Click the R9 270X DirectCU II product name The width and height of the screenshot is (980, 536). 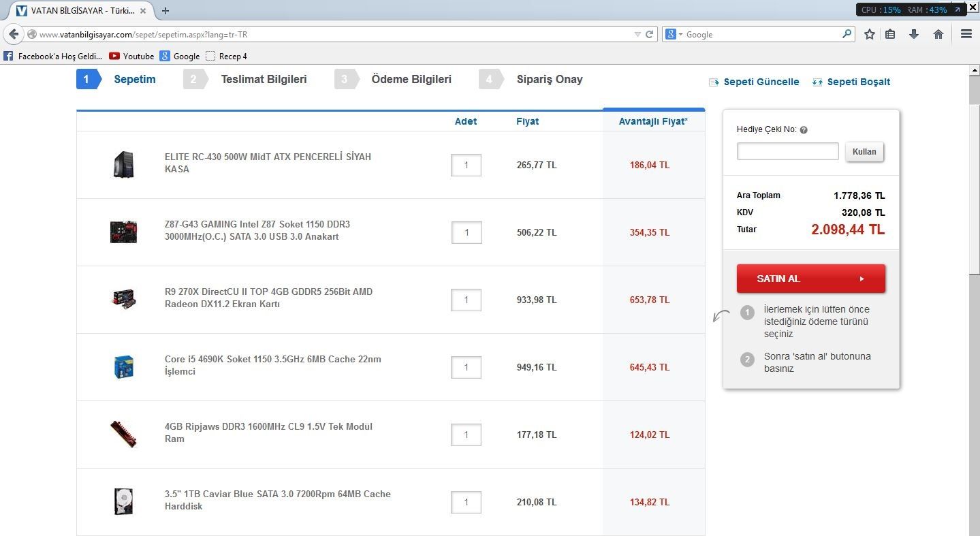point(268,298)
